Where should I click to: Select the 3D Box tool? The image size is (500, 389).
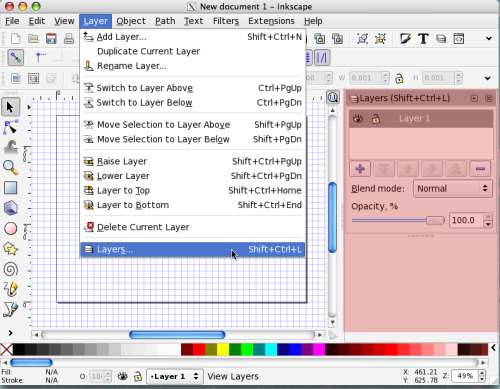pyautogui.click(x=10, y=208)
